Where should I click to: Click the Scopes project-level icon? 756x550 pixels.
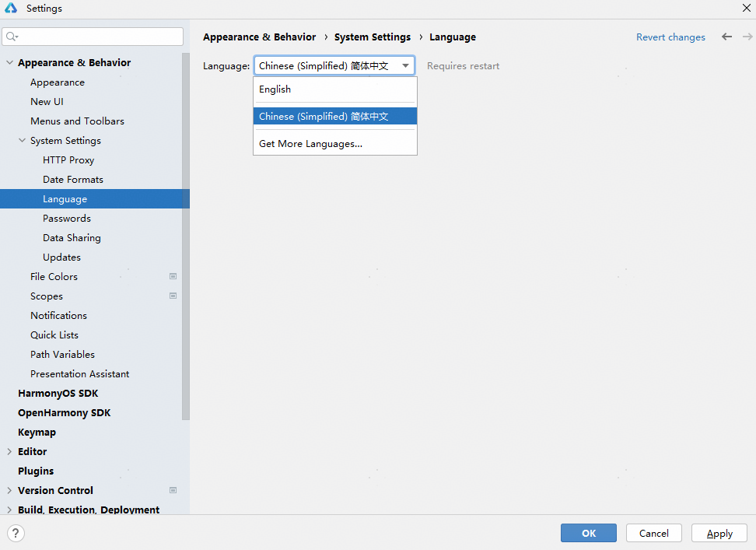(x=173, y=296)
